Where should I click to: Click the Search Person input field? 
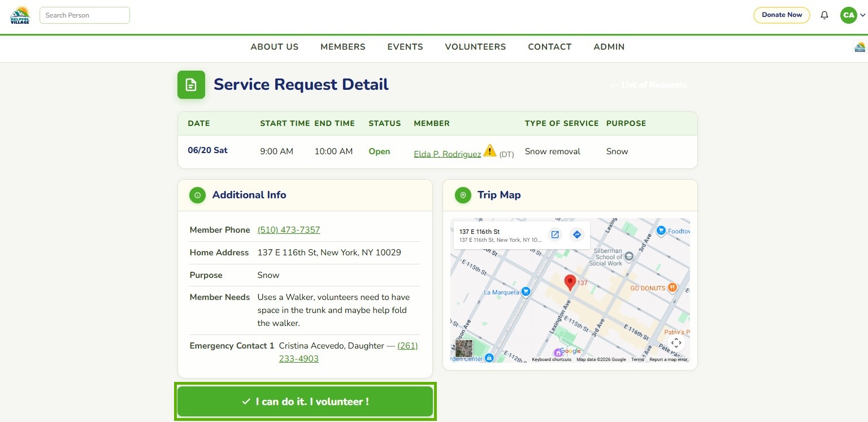point(85,15)
